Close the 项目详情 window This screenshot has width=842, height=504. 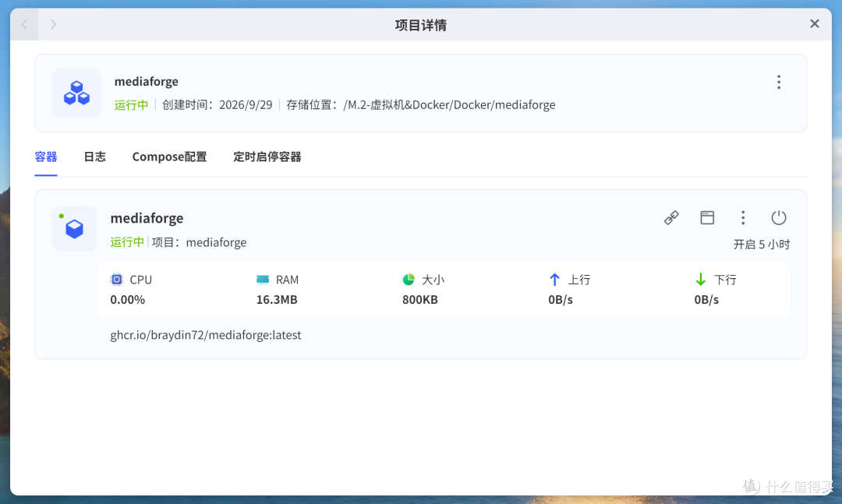coord(815,23)
